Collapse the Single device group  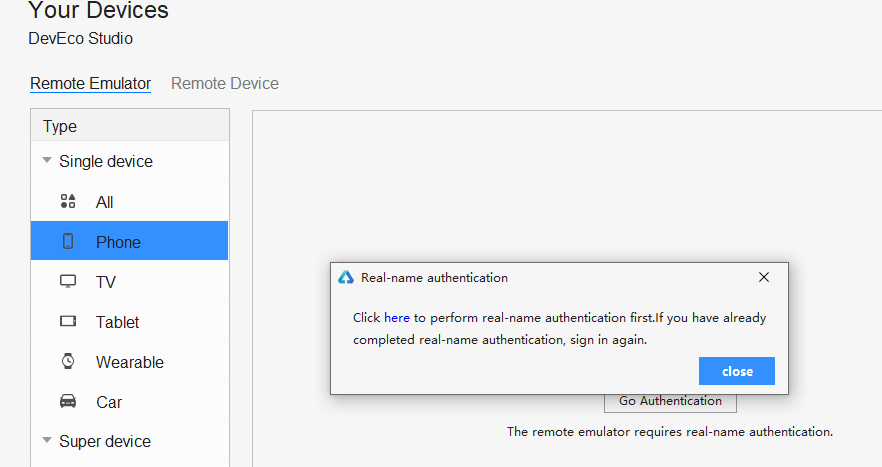coord(47,161)
